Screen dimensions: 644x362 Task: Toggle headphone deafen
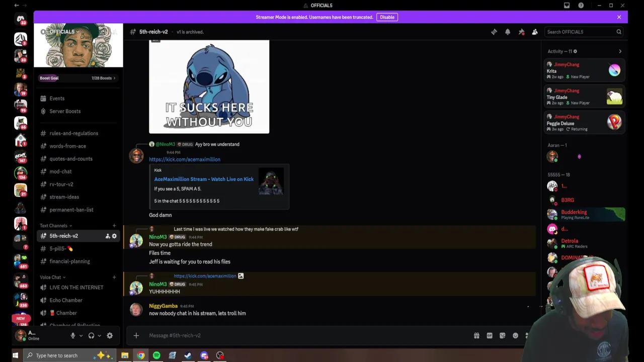[91, 335]
